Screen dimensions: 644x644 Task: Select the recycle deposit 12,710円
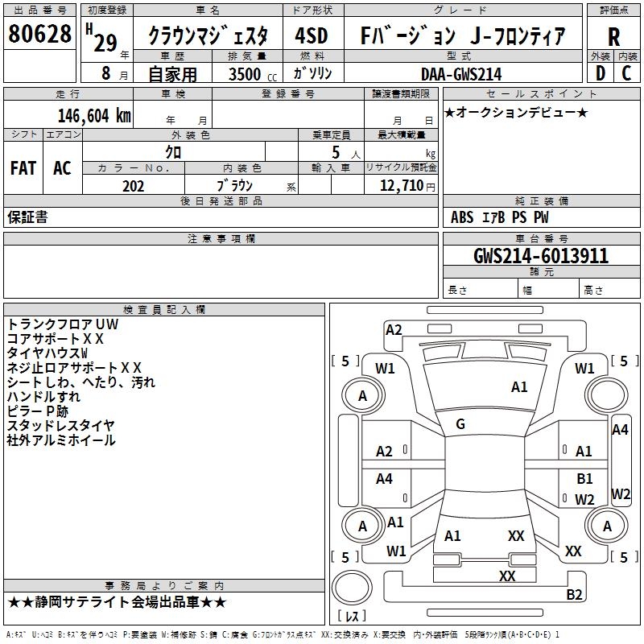(407, 186)
